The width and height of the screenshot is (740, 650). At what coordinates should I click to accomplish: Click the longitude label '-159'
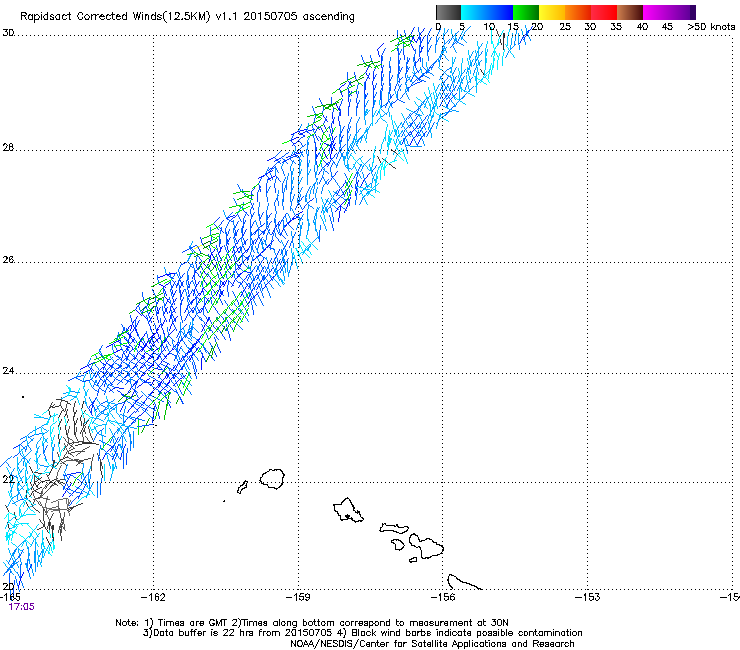(x=298, y=597)
